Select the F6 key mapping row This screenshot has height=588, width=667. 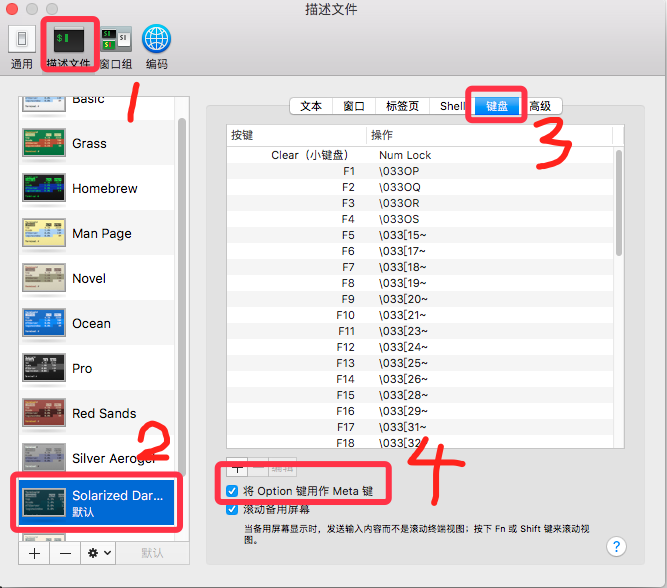tap(420, 251)
